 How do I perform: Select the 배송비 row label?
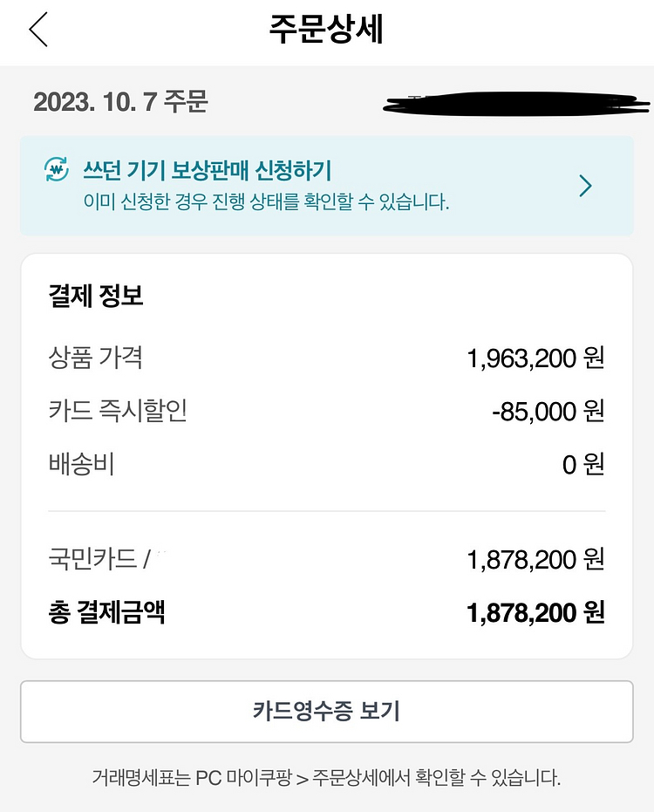coord(82,464)
